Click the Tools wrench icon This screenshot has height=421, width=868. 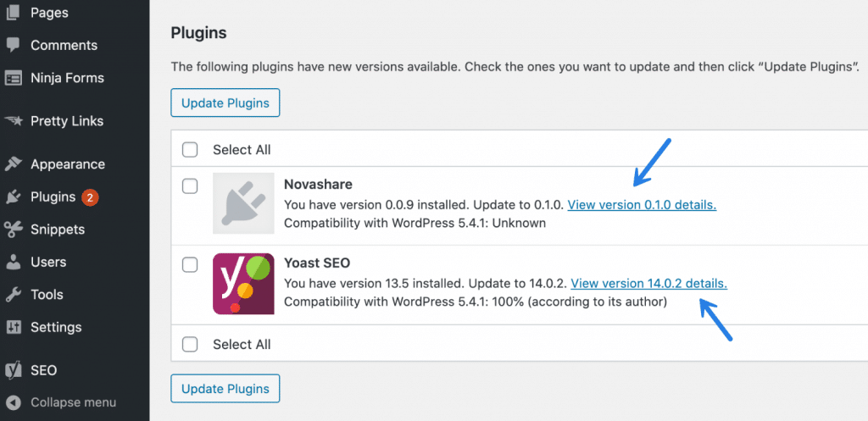pyautogui.click(x=13, y=295)
